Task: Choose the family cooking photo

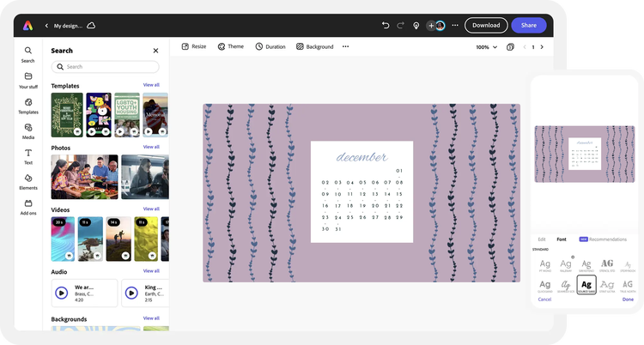Action: point(84,177)
